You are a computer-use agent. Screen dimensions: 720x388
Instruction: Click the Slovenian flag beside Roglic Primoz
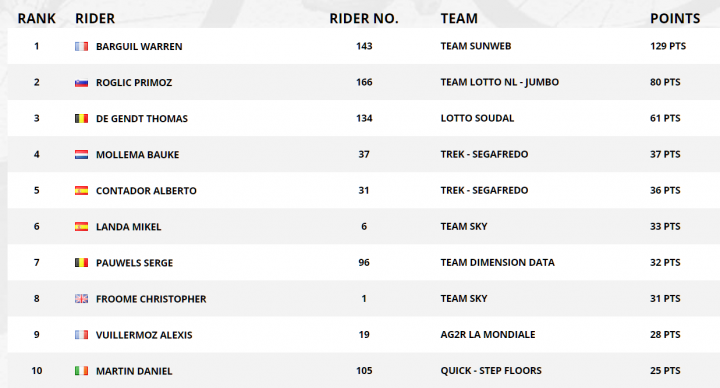click(x=81, y=83)
